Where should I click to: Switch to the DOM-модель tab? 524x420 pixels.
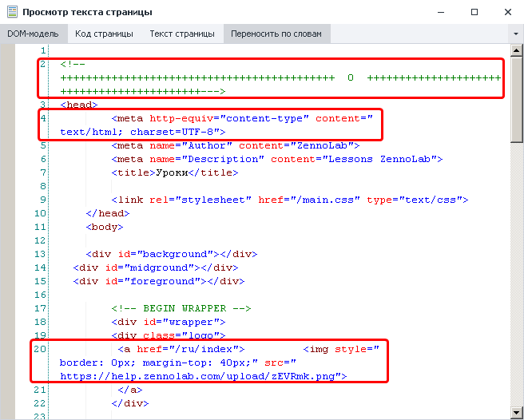click(34, 34)
